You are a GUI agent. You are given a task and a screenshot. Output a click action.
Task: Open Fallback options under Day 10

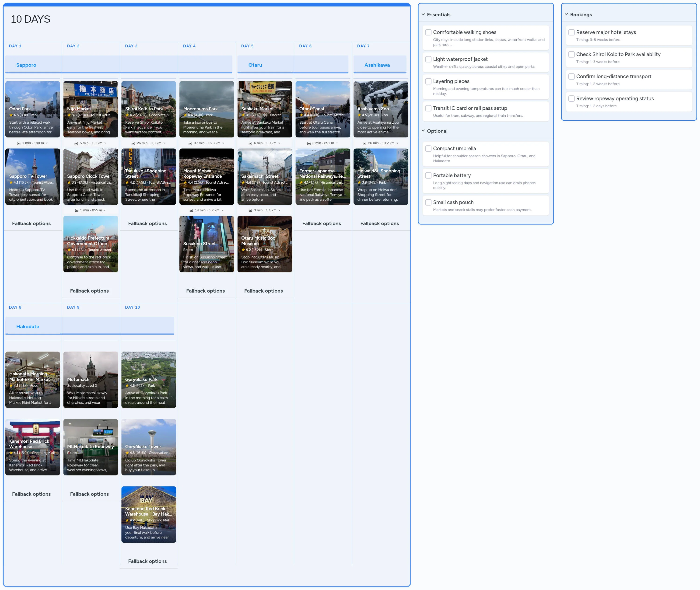[x=147, y=562]
